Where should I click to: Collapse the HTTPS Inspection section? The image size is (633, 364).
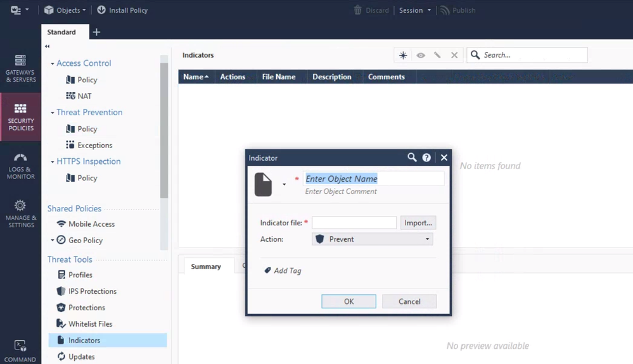53,162
